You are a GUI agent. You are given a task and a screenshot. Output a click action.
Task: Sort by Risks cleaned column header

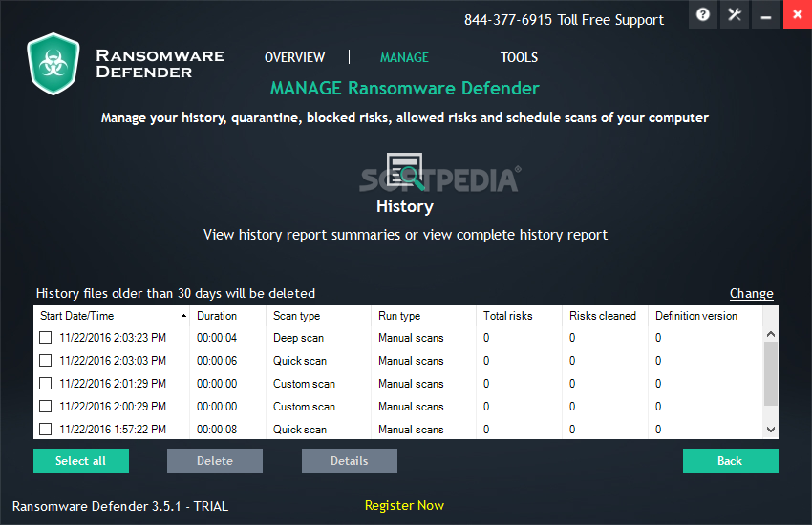[605, 316]
